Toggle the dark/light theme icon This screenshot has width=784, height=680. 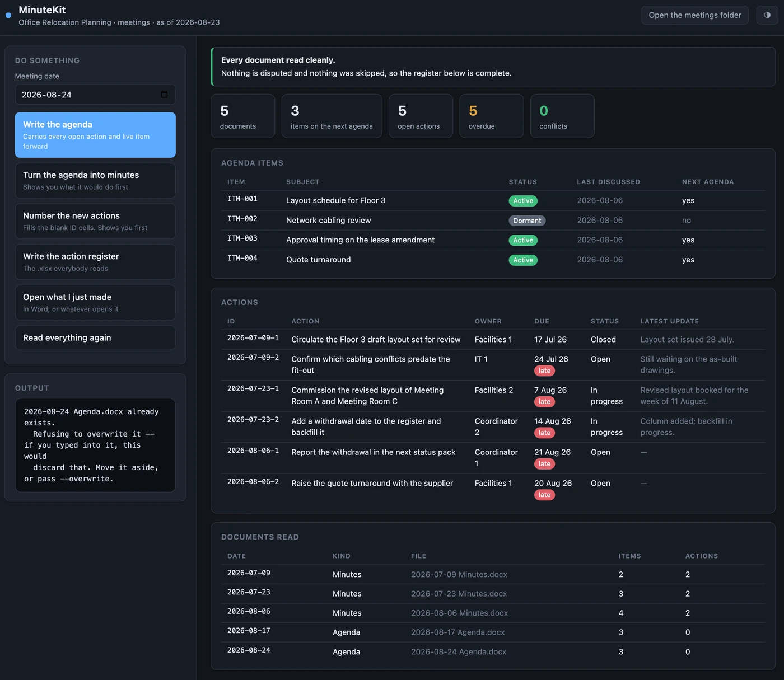[767, 15]
